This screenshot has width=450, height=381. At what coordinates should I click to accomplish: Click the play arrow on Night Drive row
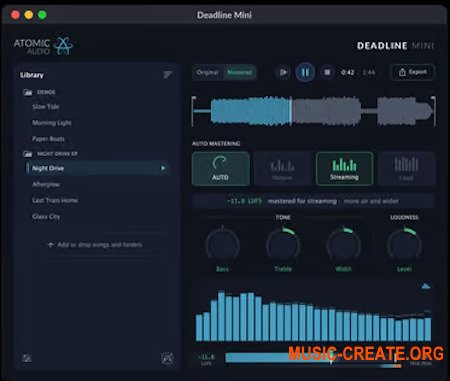pyautogui.click(x=163, y=168)
